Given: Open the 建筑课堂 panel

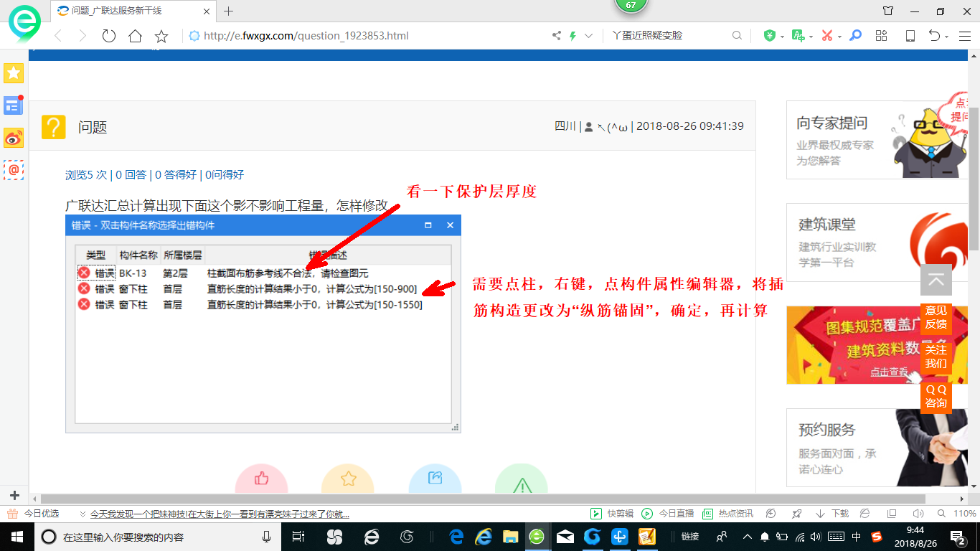Looking at the screenshot, I should 877,242.
